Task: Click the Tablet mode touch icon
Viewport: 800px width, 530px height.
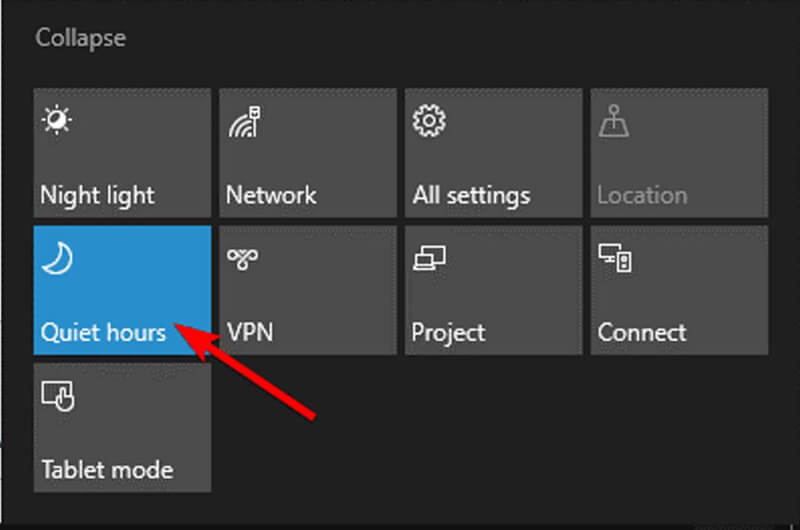Action: (x=58, y=396)
